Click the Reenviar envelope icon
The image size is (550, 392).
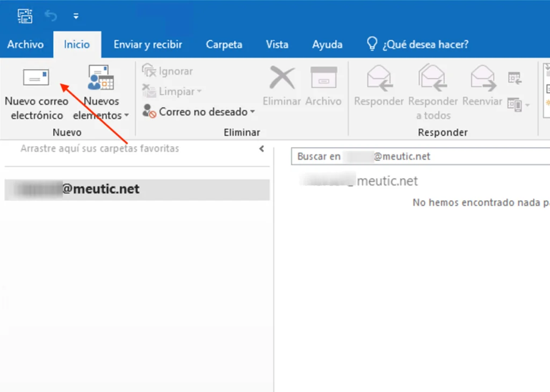click(482, 79)
